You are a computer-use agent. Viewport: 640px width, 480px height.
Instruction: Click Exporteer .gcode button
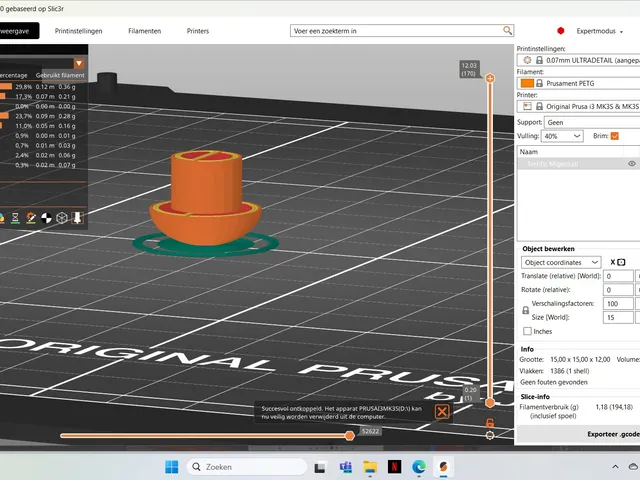579,434
